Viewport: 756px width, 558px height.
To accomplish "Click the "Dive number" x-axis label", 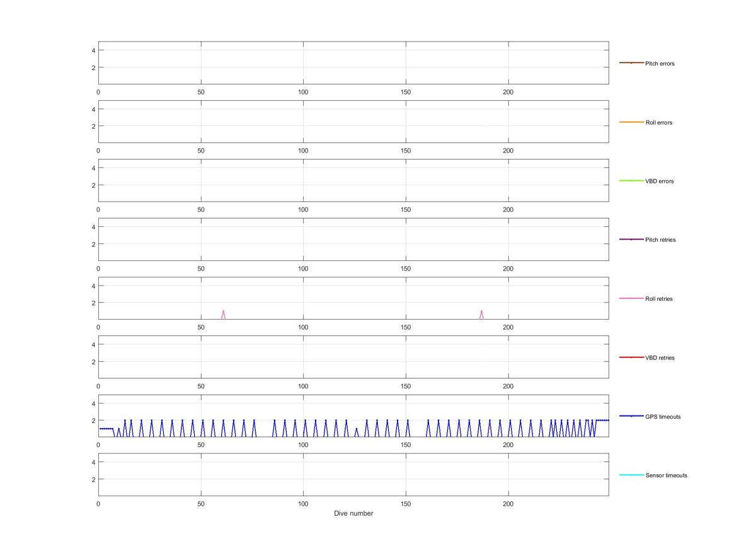I will pos(353,514).
